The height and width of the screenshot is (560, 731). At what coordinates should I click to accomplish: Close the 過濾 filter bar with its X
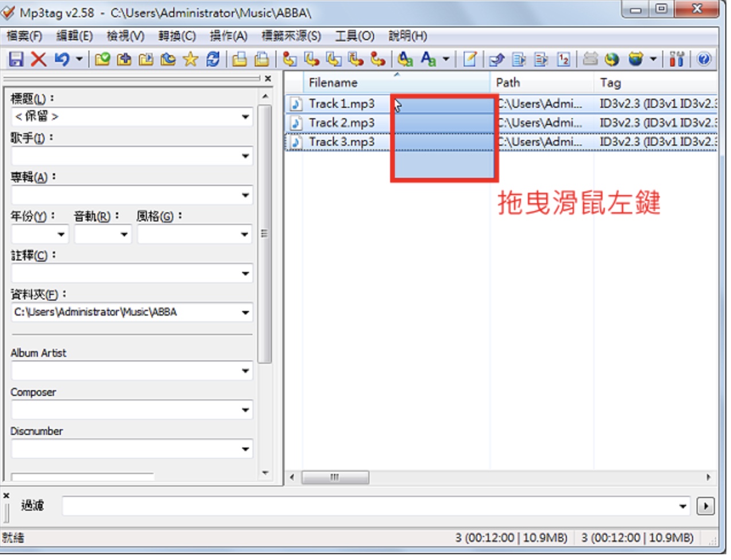pos(6,495)
